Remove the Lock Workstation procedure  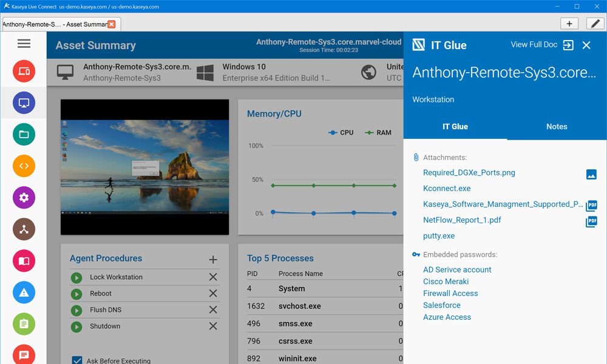[213, 277]
